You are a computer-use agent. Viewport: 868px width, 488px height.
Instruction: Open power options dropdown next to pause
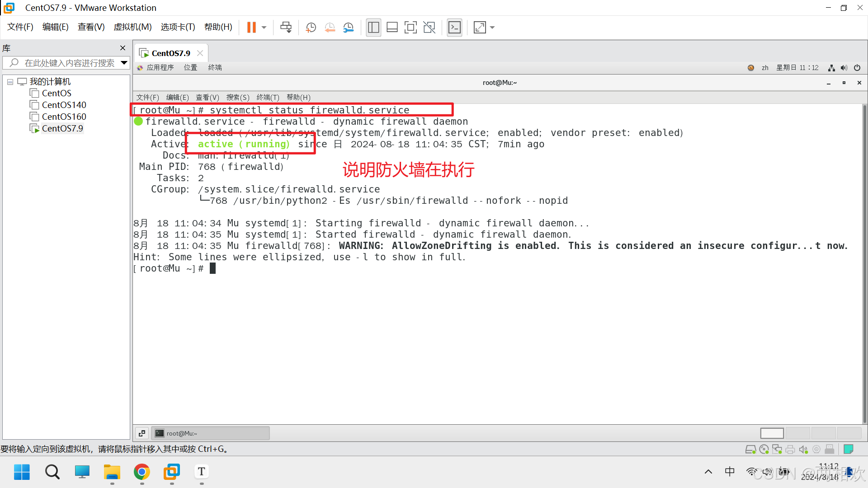point(264,28)
